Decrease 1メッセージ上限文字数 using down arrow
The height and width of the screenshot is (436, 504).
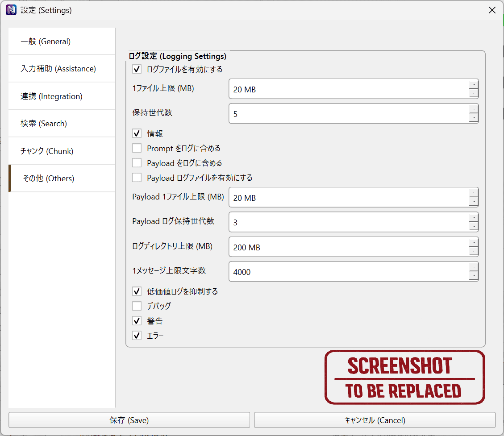pyautogui.click(x=474, y=276)
